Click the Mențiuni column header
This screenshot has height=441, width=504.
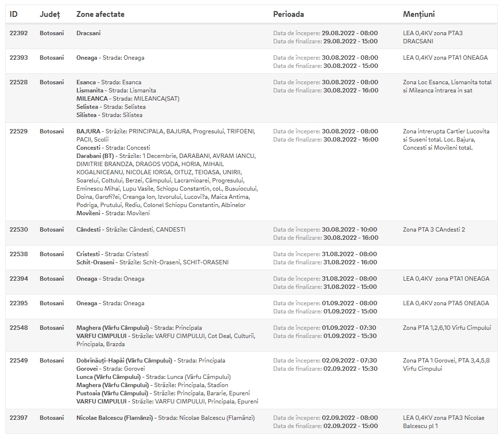click(x=419, y=14)
